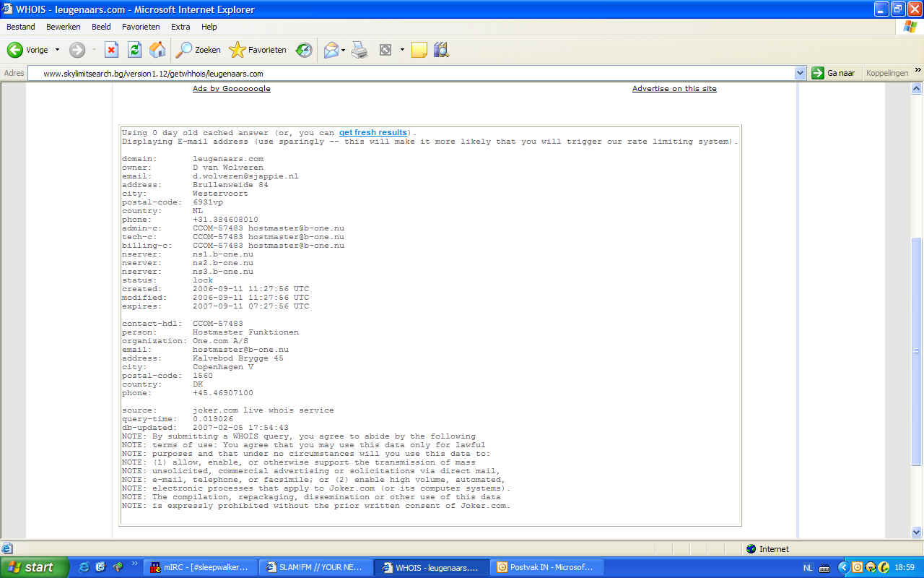924x578 pixels.
Task: Open the Favorieten menu in menu bar
Action: [141, 27]
